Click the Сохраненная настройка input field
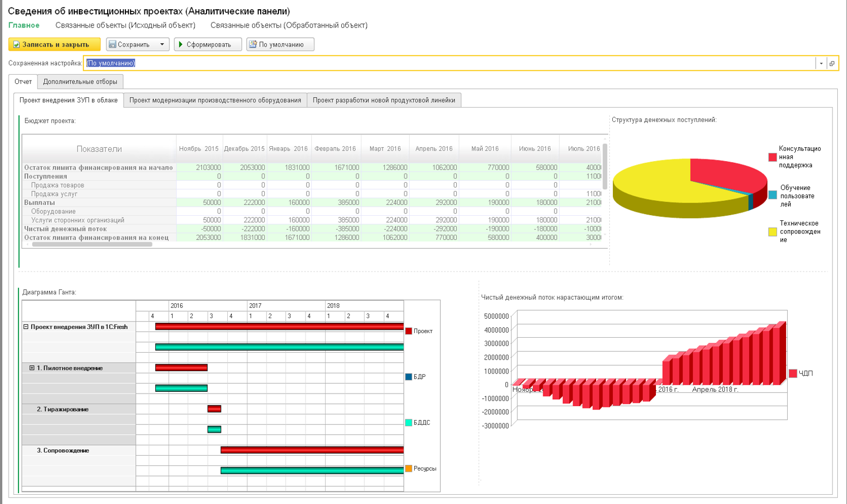The width and height of the screenshot is (847, 504). point(449,63)
